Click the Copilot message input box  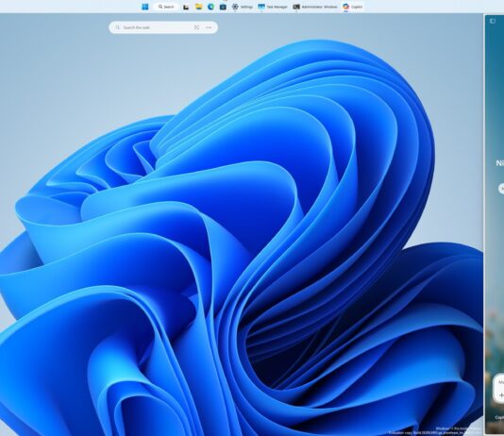tap(499, 388)
